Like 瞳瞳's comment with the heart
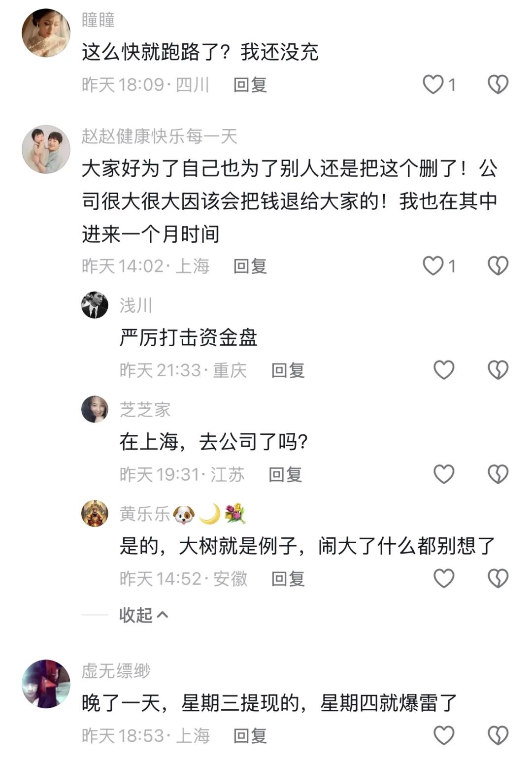Viewport: 532px width, 758px height. [433, 85]
